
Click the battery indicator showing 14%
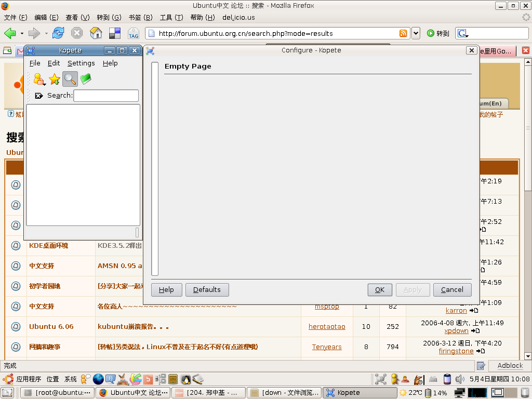click(436, 393)
